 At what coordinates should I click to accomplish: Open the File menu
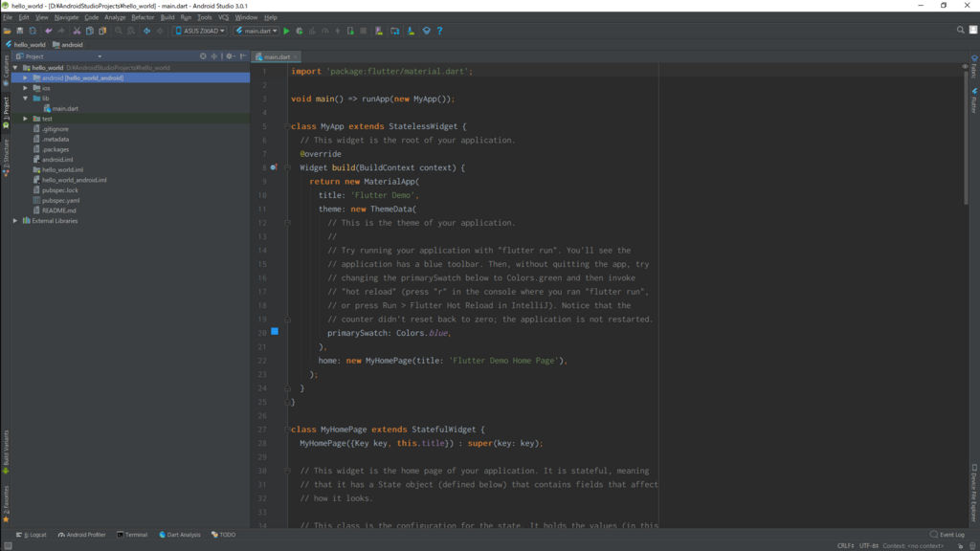coord(8,17)
